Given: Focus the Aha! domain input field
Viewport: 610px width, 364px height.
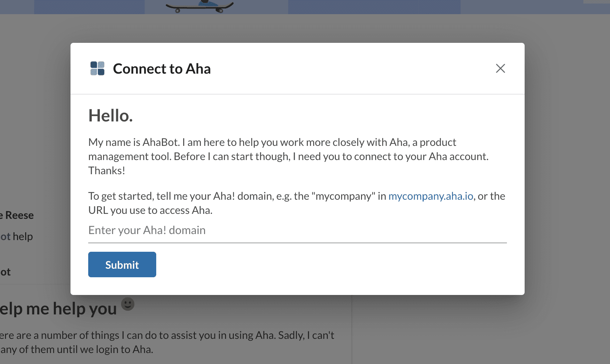Looking at the screenshot, I should pyautogui.click(x=297, y=231).
